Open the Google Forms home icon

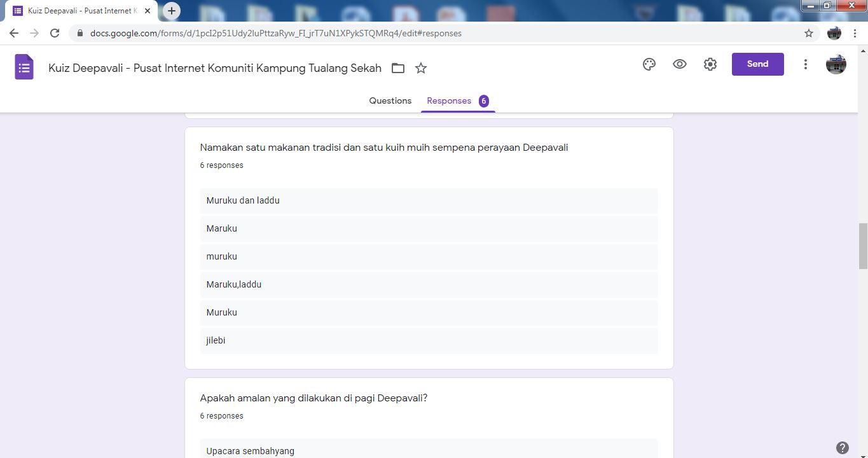(24, 67)
